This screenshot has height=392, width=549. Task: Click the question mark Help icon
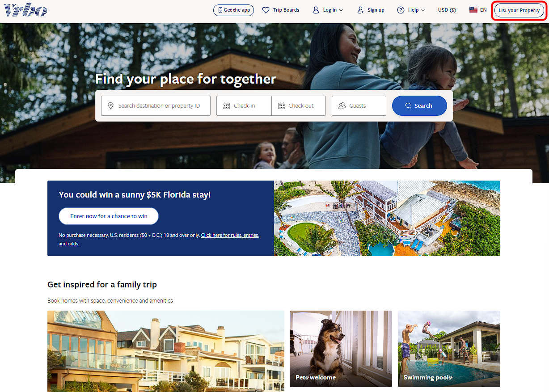click(401, 10)
